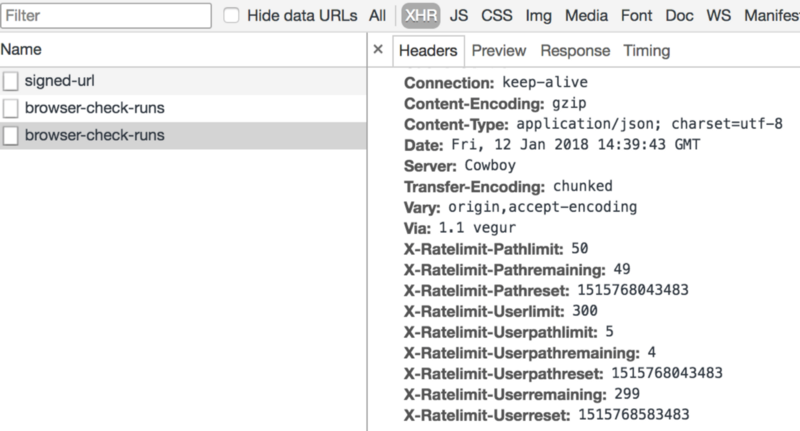
Task: Click the selected browser-check-runs file icon
Action: tap(11, 136)
